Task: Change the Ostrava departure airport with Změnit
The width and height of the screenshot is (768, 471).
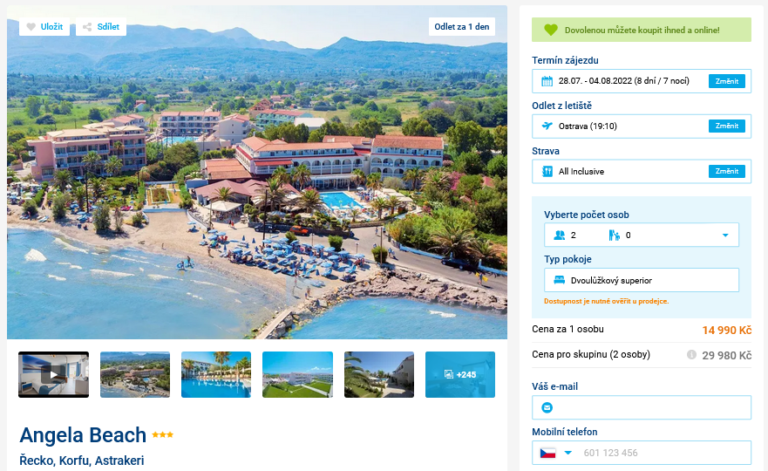Action: [726, 126]
